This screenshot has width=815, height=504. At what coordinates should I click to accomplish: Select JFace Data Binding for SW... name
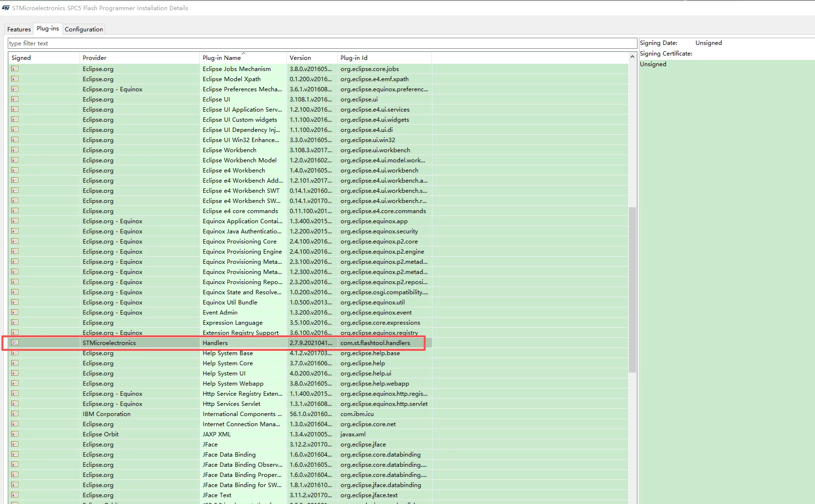(x=242, y=485)
